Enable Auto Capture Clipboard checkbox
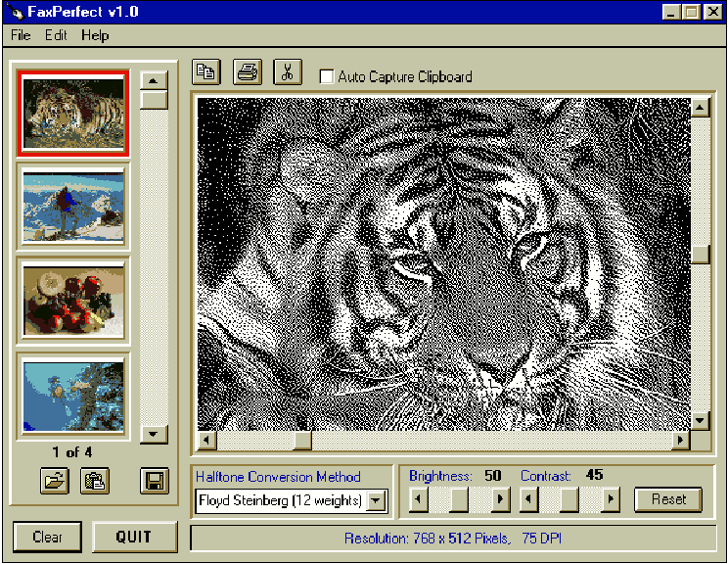The width and height of the screenshot is (728, 564). coord(327,76)
